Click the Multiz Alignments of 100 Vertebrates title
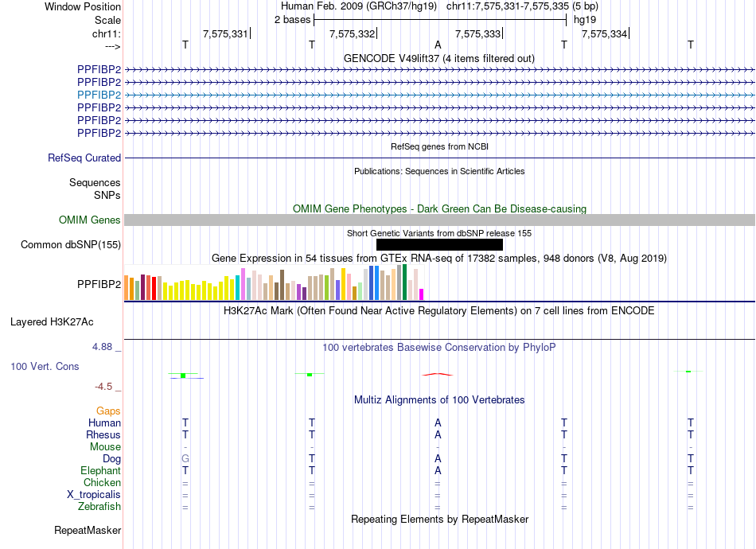 tap(439, 399)
